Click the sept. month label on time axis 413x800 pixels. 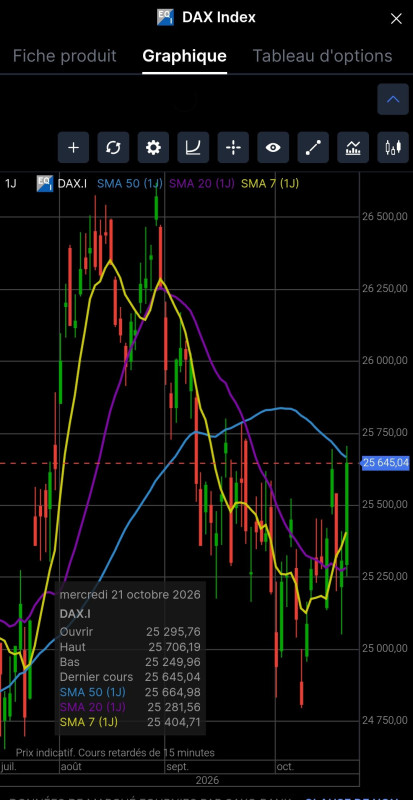[x=178, y=767]
